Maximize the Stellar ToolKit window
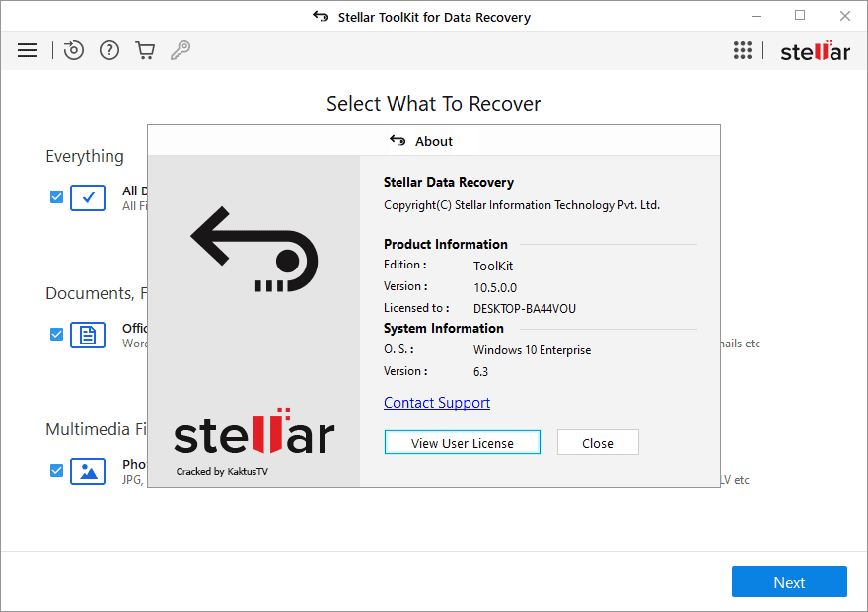The height and width of the screenshot is (612, 868). click(800, 16)
